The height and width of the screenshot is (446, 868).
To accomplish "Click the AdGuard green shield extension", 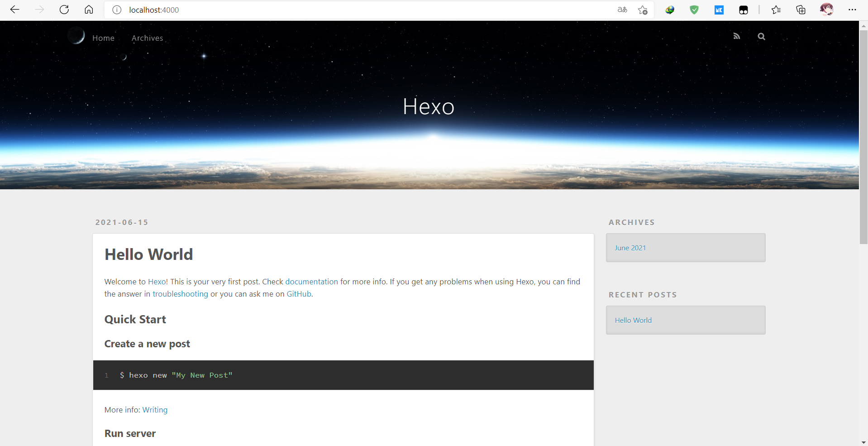I will [x=694, y=10].
